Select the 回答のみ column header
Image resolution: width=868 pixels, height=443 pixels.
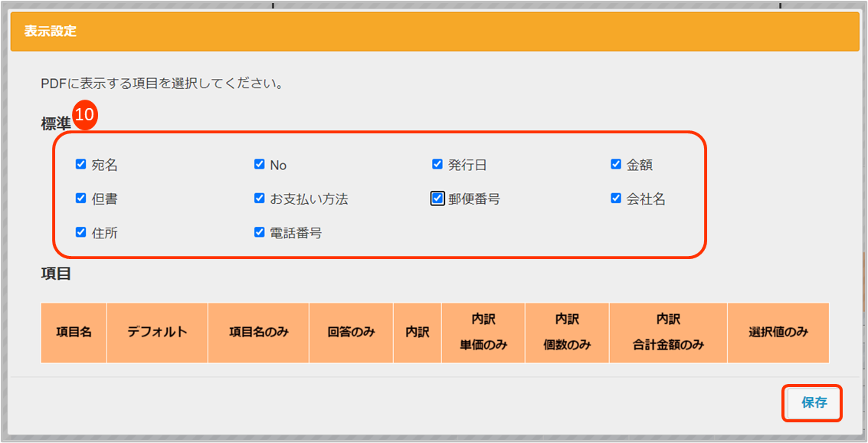click(351, 333)
